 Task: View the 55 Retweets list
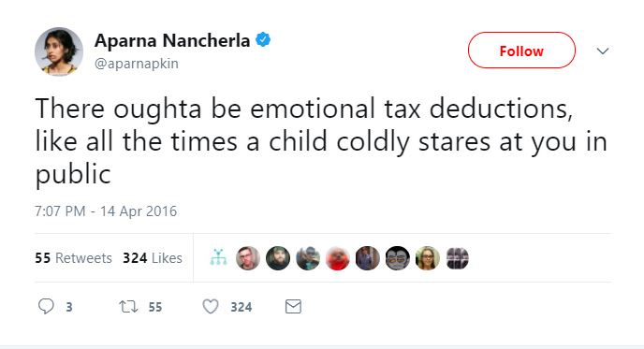point(73,258)
